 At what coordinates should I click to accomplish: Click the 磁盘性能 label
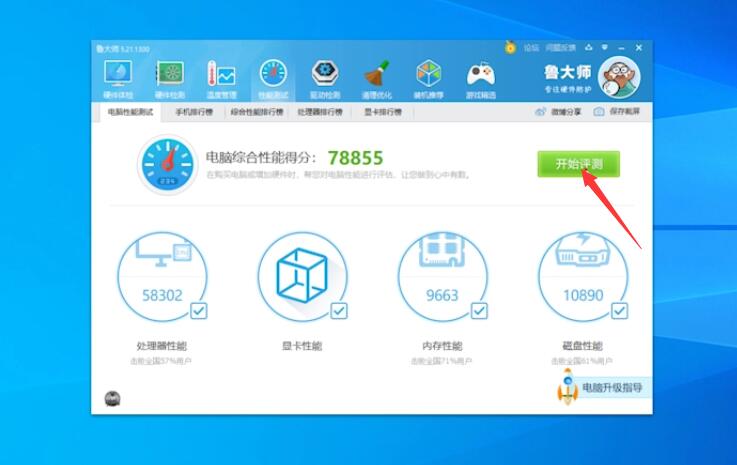pyautogui.click(x=582, y=346)
